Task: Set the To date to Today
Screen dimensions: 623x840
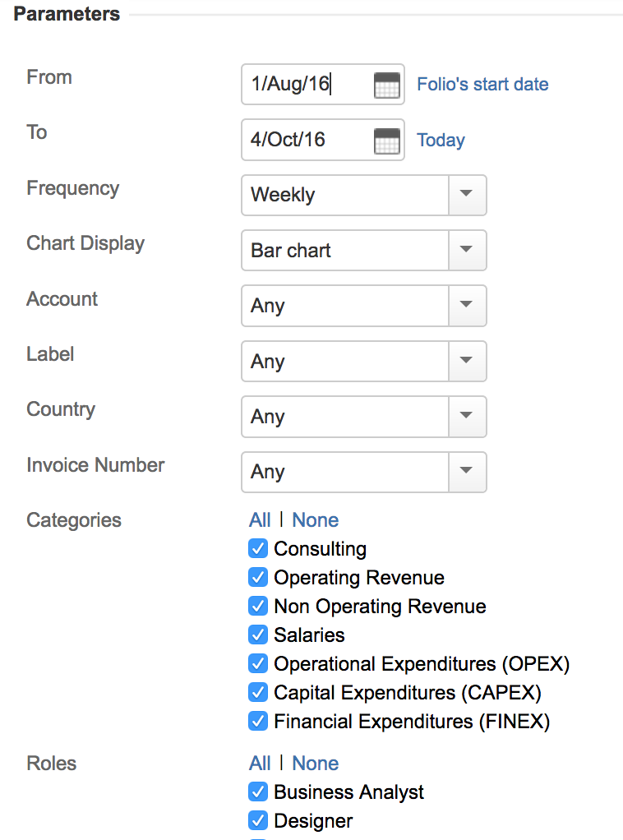Action: [441, 141]
